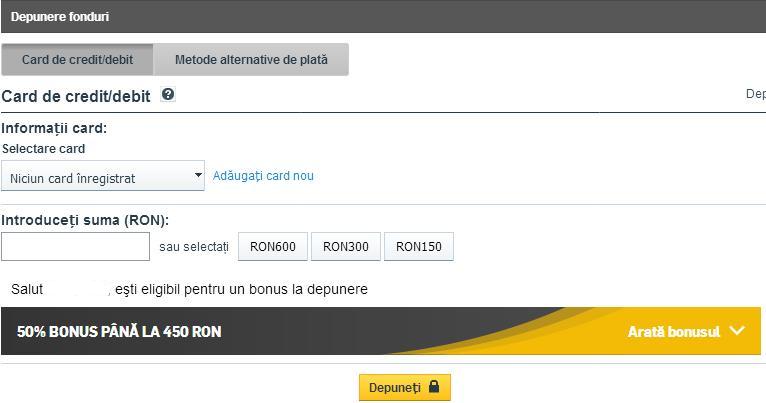Click the Depunere fonduri header bar
The height and width of the screenshot is (403, 766).
(x=383, y=17)
